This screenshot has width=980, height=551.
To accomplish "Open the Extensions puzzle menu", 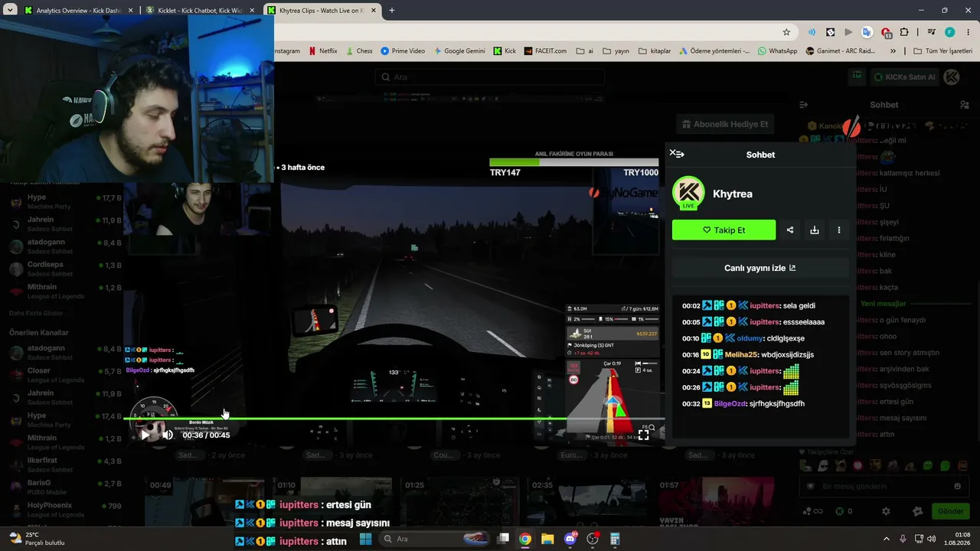I will coord(904,32).
